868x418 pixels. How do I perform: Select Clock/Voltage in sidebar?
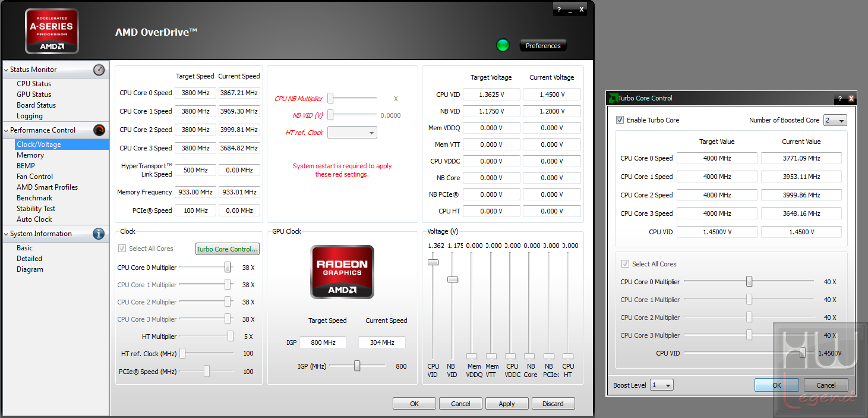click(62, 144)
